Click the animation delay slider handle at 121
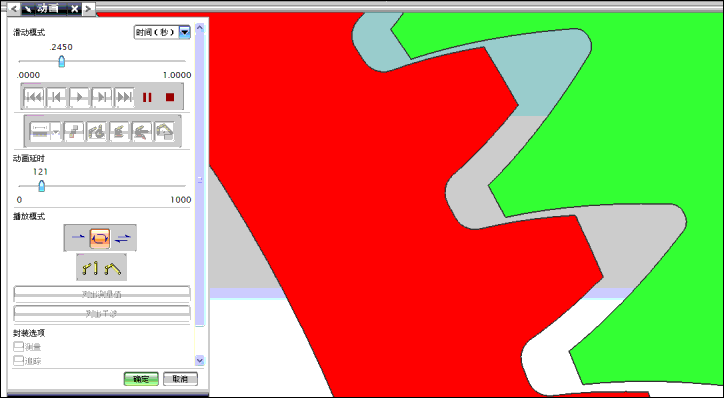This screenshot has height=398, width=724. [x=42, y=186]
